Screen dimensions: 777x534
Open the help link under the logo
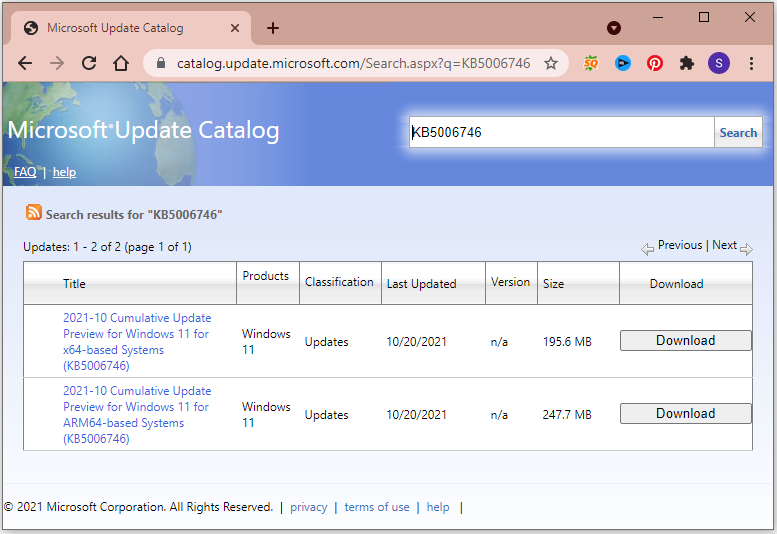[64, 172]
